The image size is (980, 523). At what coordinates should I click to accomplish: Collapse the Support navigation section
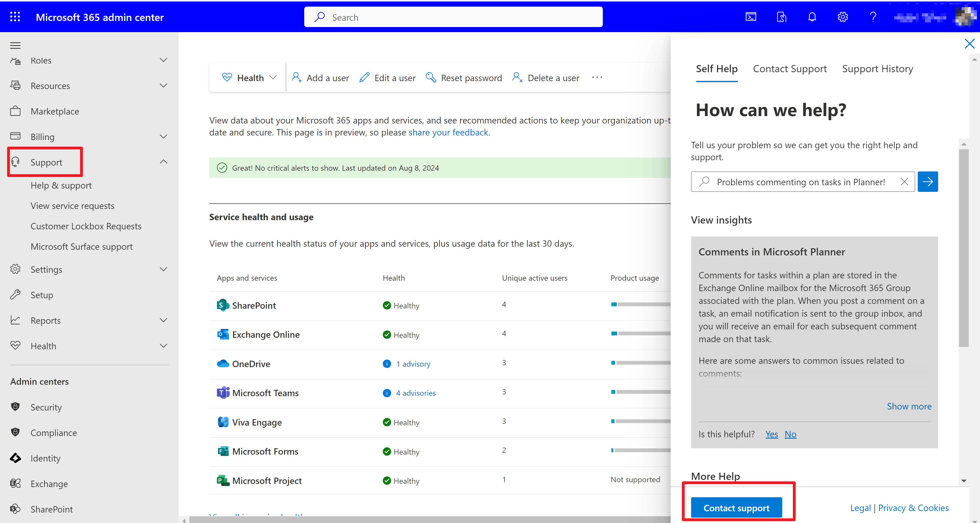point(163,162)
